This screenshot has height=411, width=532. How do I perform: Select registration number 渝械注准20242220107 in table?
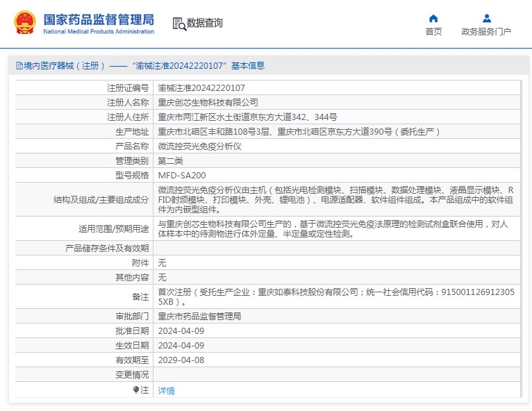(x=201, y=88)
